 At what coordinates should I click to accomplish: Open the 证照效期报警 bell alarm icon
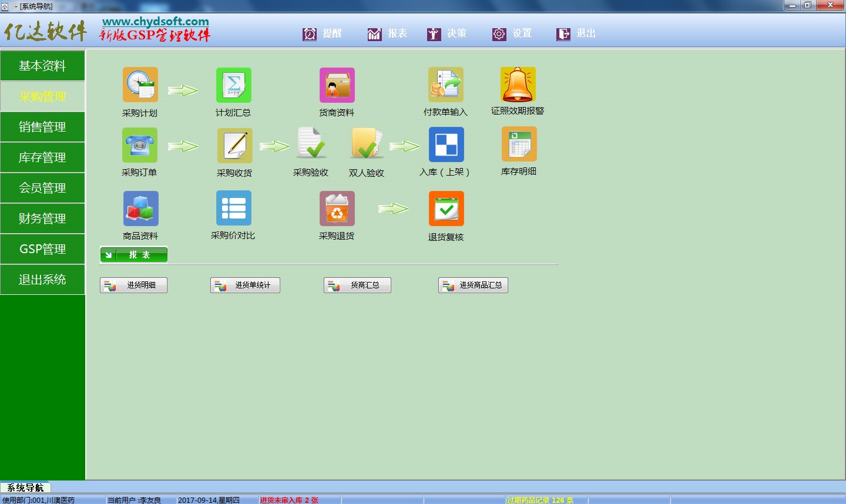pyautogui.click(x=518, y=85)
